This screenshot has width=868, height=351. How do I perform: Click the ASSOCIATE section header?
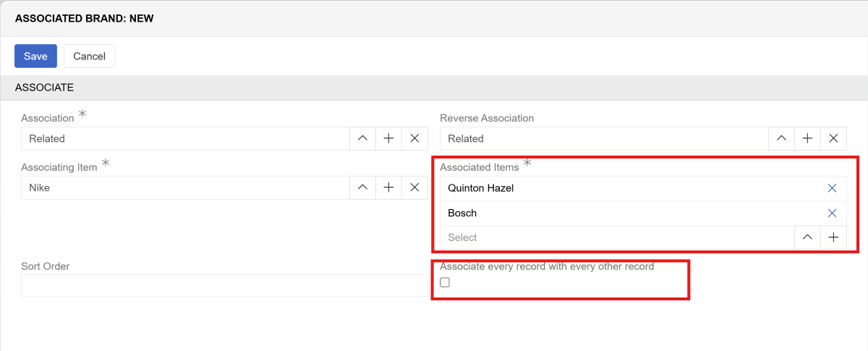coord(44,88)
